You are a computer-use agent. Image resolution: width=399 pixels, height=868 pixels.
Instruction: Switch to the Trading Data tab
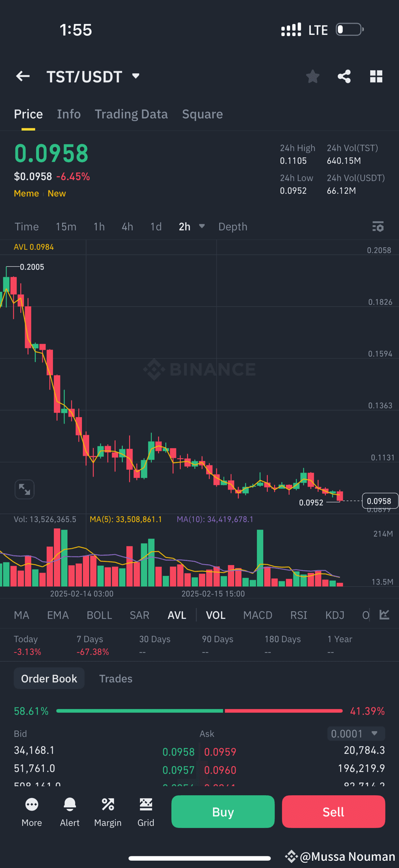pyautogui.click(x=131, y=114)
